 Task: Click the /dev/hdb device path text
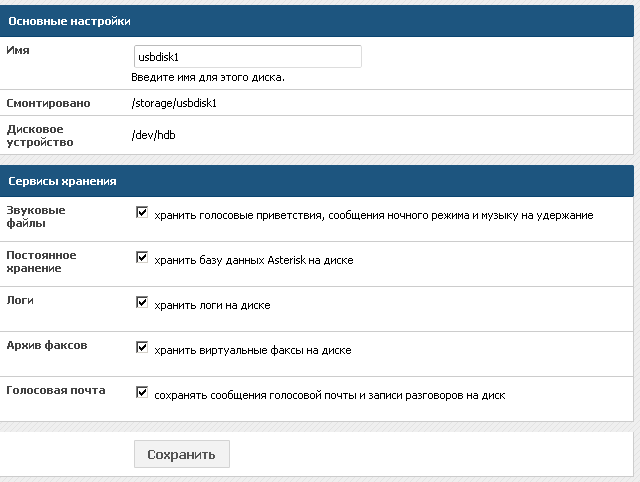click(153, 135)
